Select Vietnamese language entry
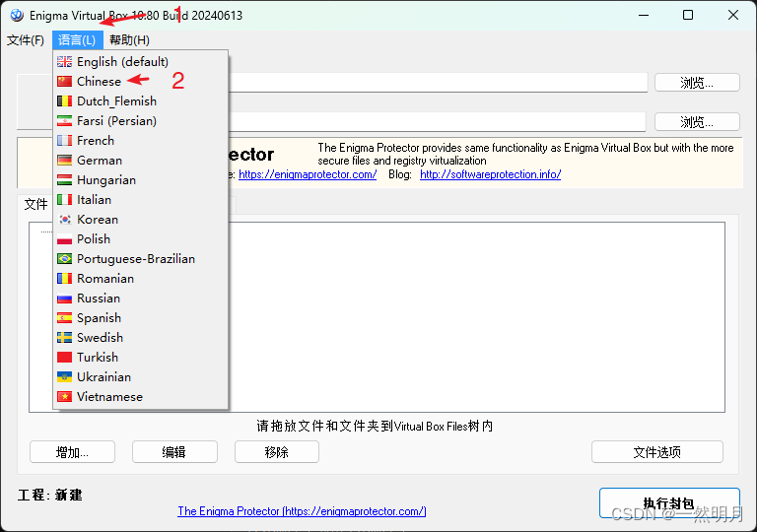Image resolution: width=757 pixels, height=532 pixels. (140, 397)
